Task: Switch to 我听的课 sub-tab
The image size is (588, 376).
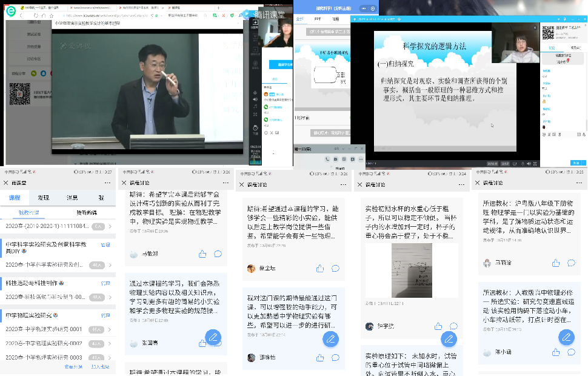Action: coord(85,213)
